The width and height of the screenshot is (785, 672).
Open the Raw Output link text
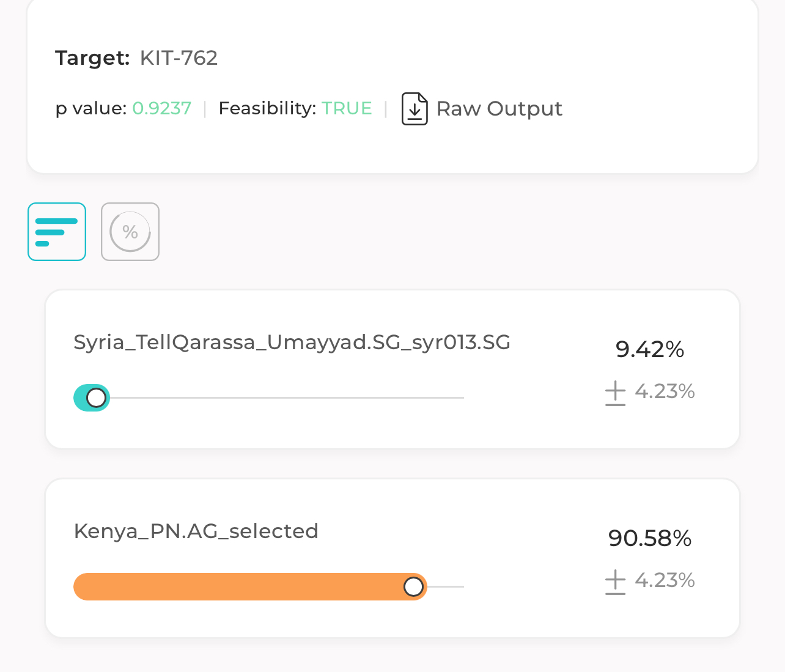coord(499,109)
